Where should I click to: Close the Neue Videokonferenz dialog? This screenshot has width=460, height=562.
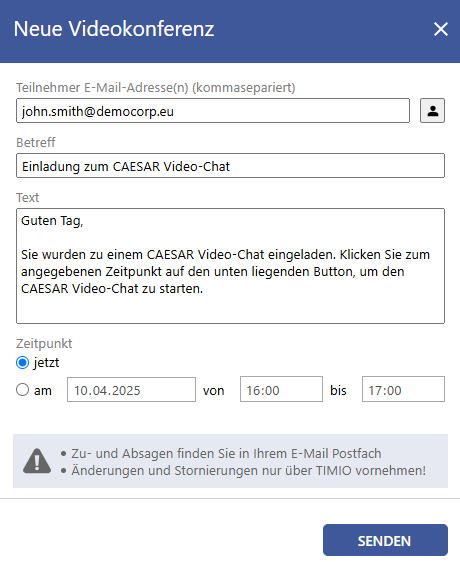pos(441,29)
